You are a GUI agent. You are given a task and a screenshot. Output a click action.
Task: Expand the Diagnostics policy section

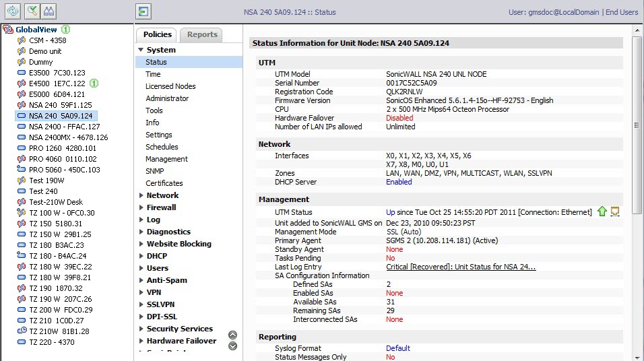[x=141, y=232]
